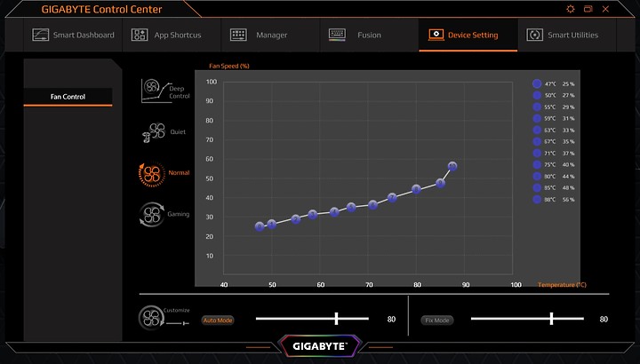Click the 63°C 33% legend dot

point(537,130)
